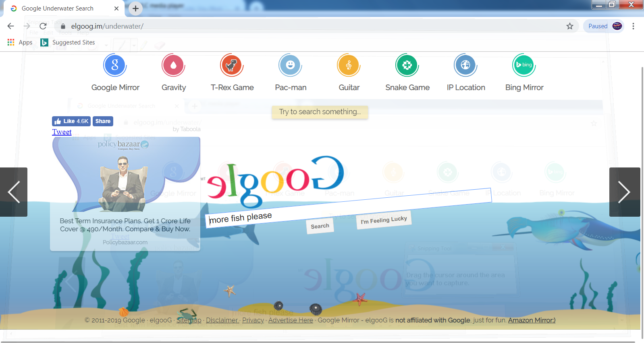Click the Bing Mirror text label
Image resolution: width=644 pixels, height=343 pixels.
524,88
